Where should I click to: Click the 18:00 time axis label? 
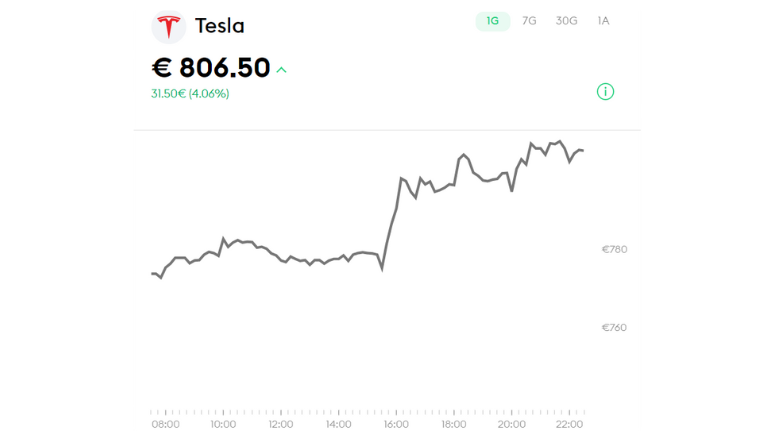coord(454,424)
